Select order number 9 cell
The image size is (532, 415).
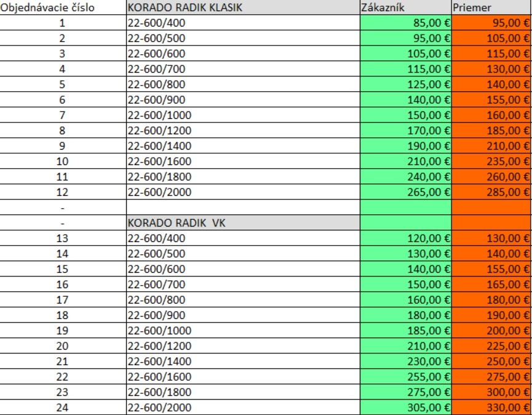pos(63,146)
